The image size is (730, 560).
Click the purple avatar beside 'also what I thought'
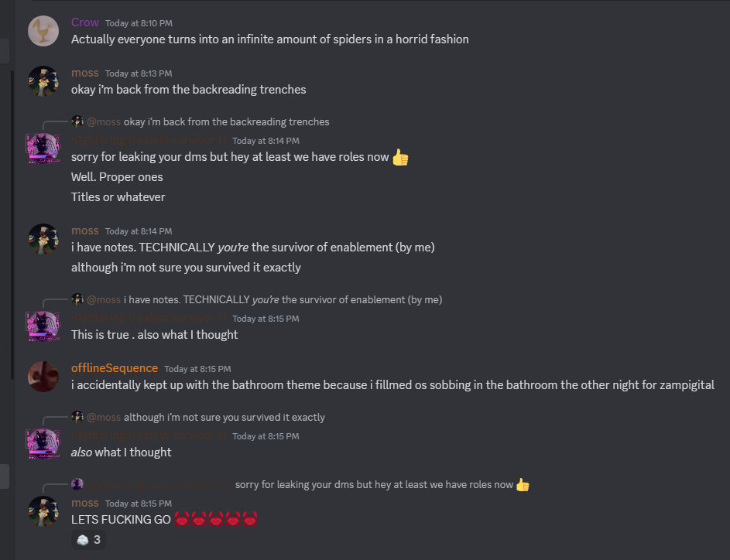[43, 445]
